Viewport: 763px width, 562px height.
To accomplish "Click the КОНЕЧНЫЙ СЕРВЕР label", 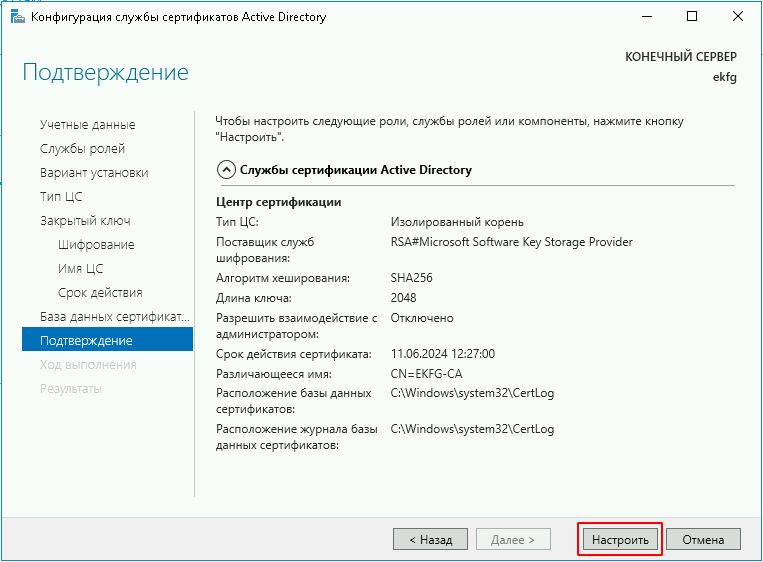I will point(681,57).
